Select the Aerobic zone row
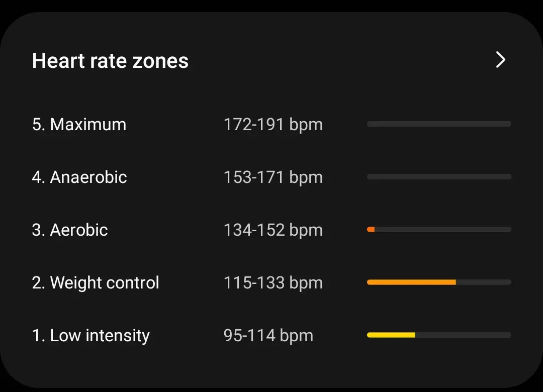Image resolution: width=543 pixels, height=392 pixels. [x=70, y=230]
